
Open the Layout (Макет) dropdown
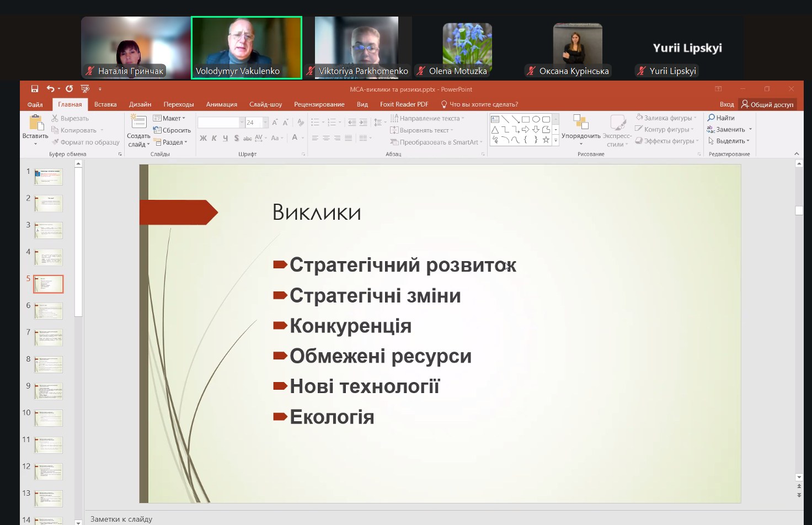tap(170, 118)
